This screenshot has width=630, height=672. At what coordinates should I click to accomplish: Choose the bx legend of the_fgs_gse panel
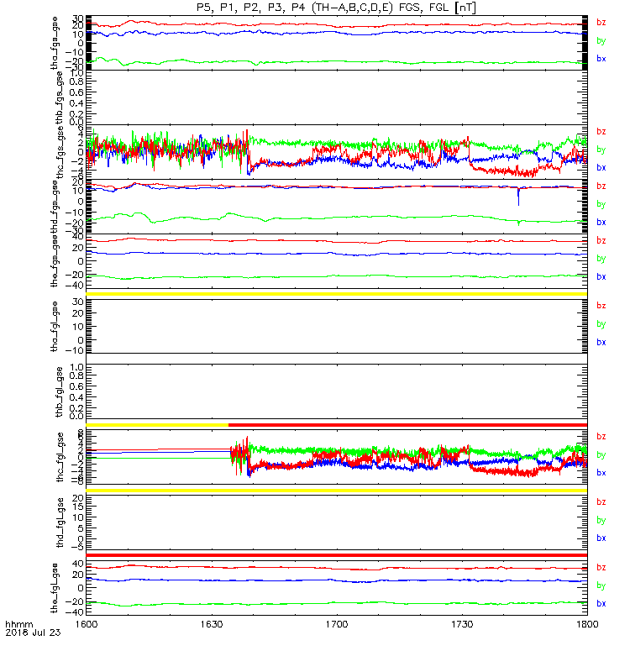(x=601, y=277)
